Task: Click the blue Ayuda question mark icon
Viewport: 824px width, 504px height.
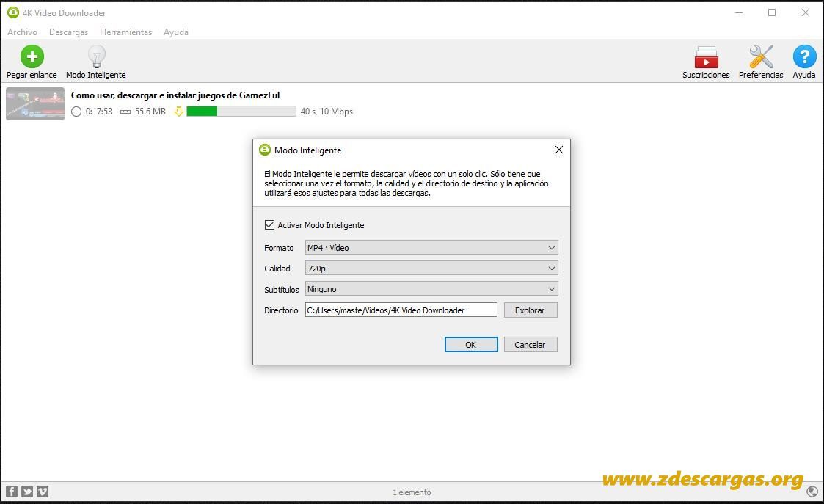Action: pos(804,56)
